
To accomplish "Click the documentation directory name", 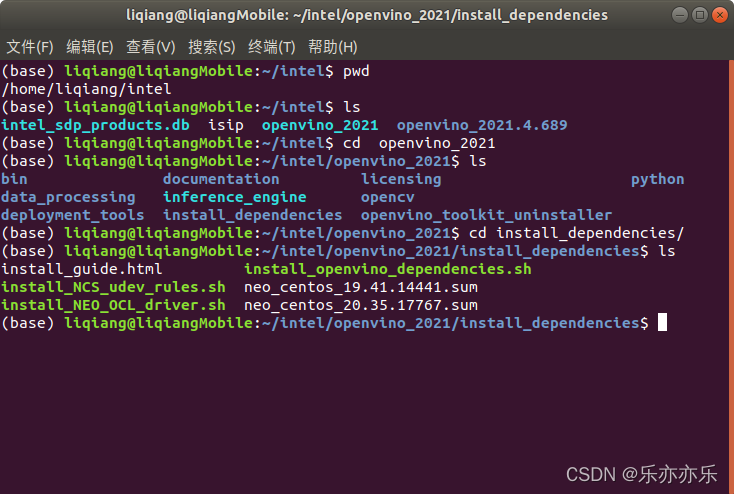I will (x=221, y=179).
